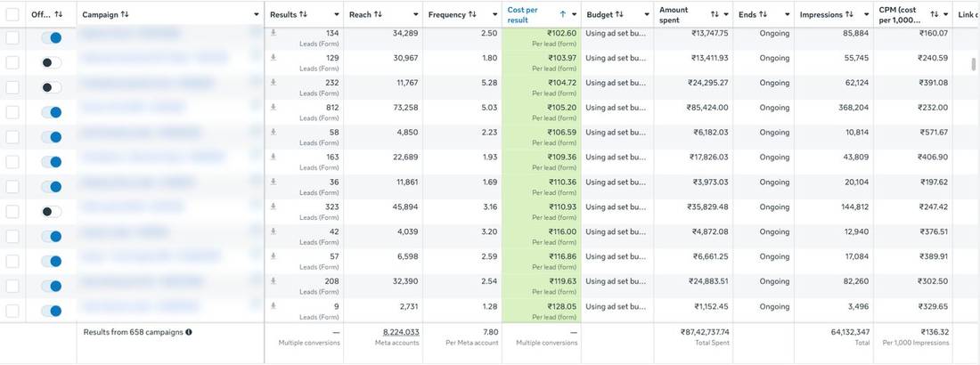Image resolution: width=980 pixels, height=365 pixels.
Task: Open the Reach column dropdown menu
Action: pos(416,14)
